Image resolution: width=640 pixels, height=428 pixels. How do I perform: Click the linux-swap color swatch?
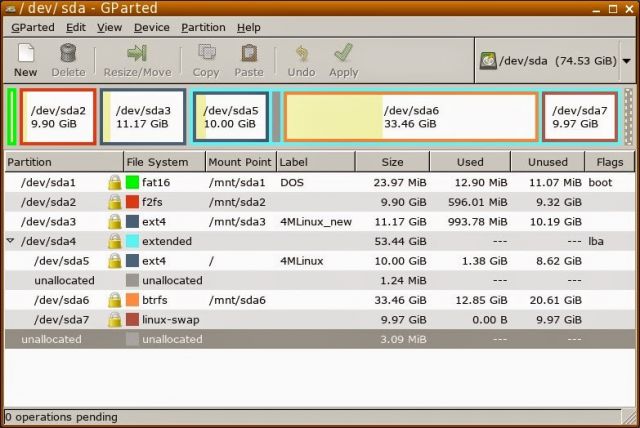[x=132, y=319]
